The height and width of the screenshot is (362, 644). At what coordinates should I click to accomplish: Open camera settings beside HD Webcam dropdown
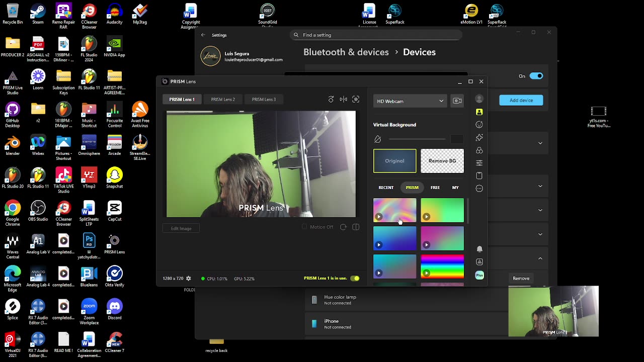457,101
